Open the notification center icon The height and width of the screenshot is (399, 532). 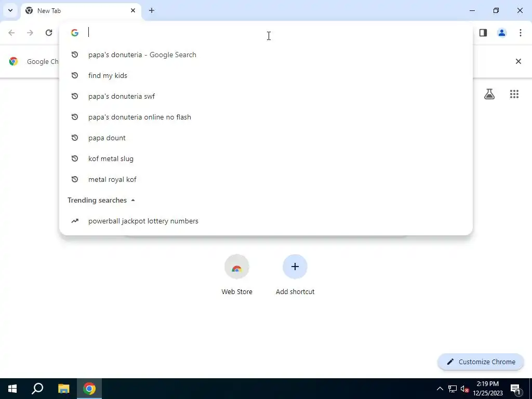click(x=515, y=389)
